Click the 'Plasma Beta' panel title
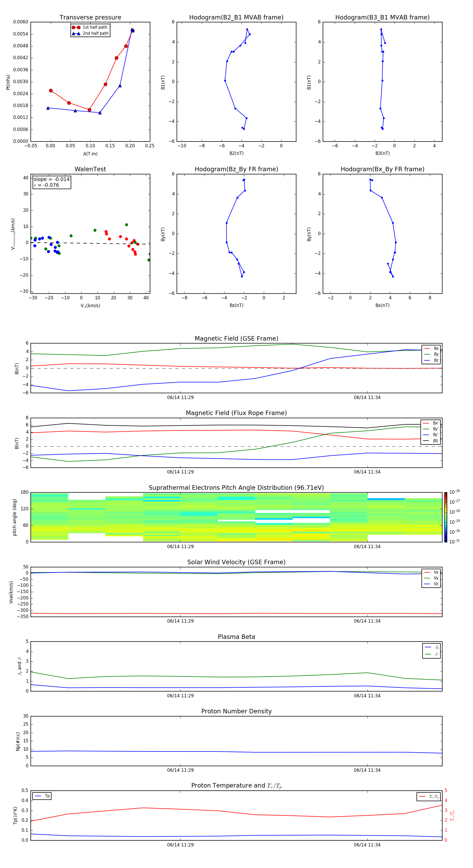Image resolution: width=473 pixels, height=868 pixels. pyautogui.click(x=236, y=637)
